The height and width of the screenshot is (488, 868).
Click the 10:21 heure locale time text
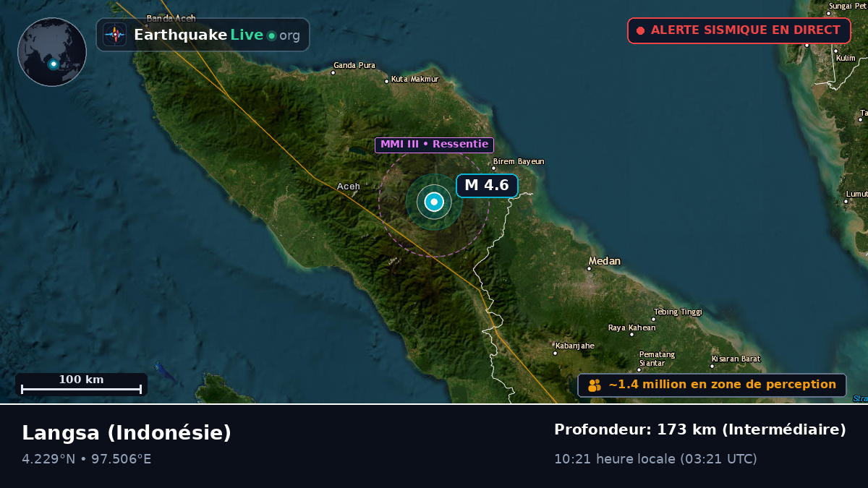click(x=655, y=459)
